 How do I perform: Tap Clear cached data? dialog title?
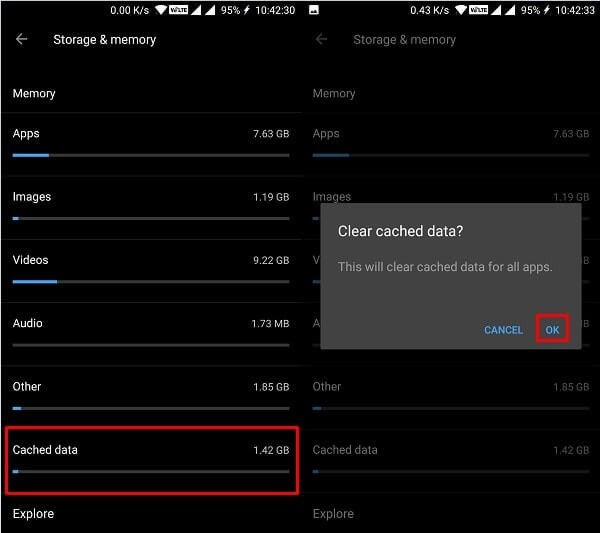[x=400, y=231]
